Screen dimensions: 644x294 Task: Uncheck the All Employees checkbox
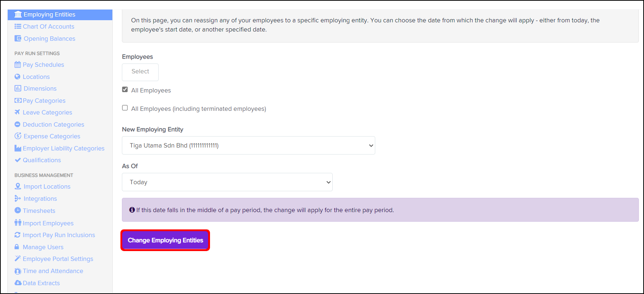coord(125,90)
